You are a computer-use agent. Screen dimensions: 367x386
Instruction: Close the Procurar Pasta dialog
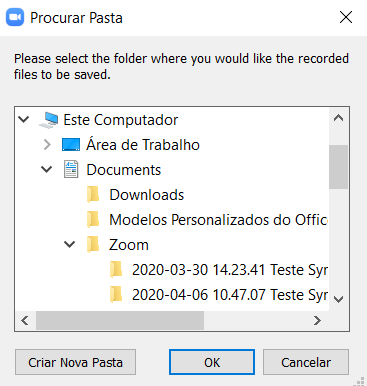click(346, 17)
